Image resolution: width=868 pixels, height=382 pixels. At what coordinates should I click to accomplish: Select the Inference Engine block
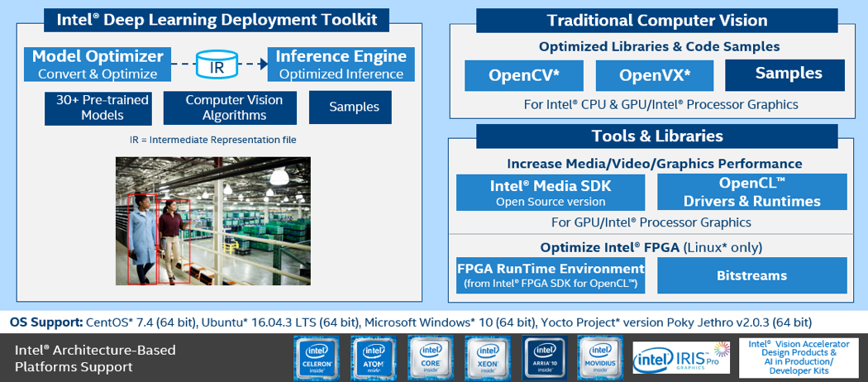click(341, 64)
